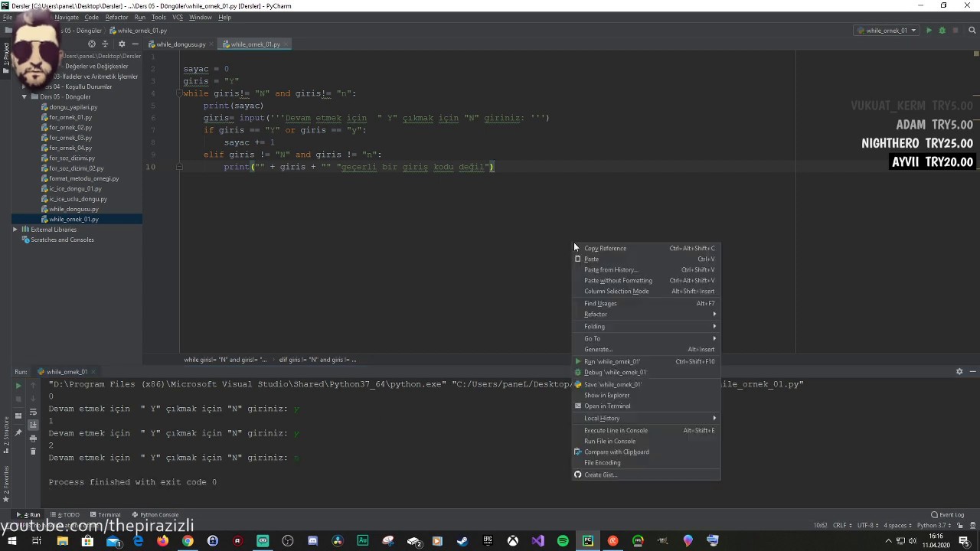Hide the Run tool window
980x551 pixels.
pyautogui.click(x=972, y=372)
